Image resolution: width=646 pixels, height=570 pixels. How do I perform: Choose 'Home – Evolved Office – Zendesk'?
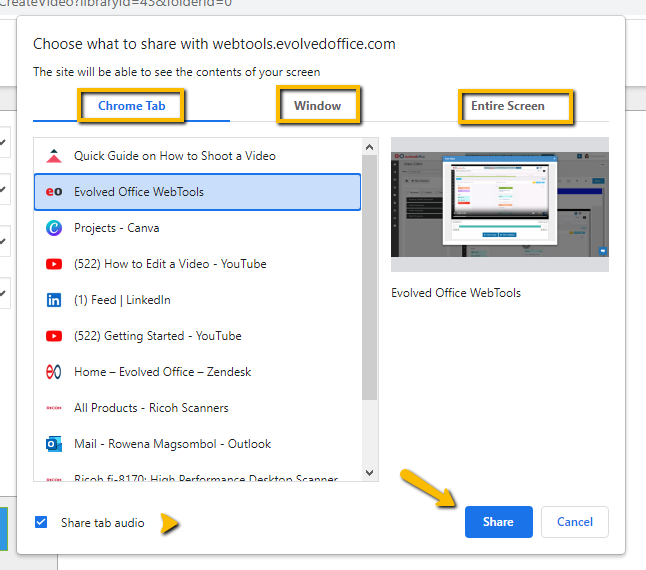(x=197, y=372)
